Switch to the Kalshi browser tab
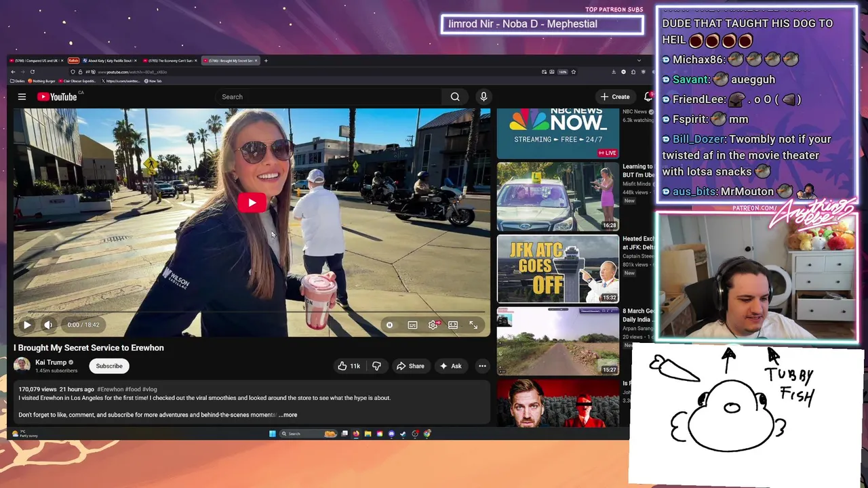This screenshot has width=868, height=488. point(73,61)
